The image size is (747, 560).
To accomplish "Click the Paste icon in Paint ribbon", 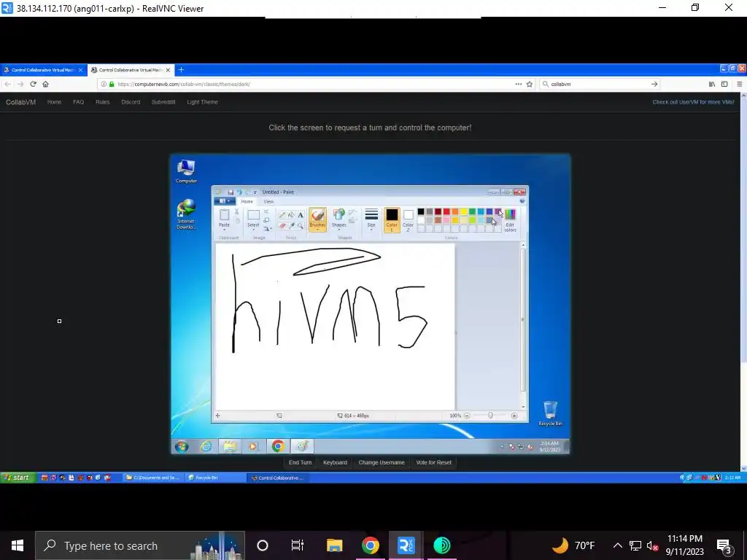I will point(224,215).
